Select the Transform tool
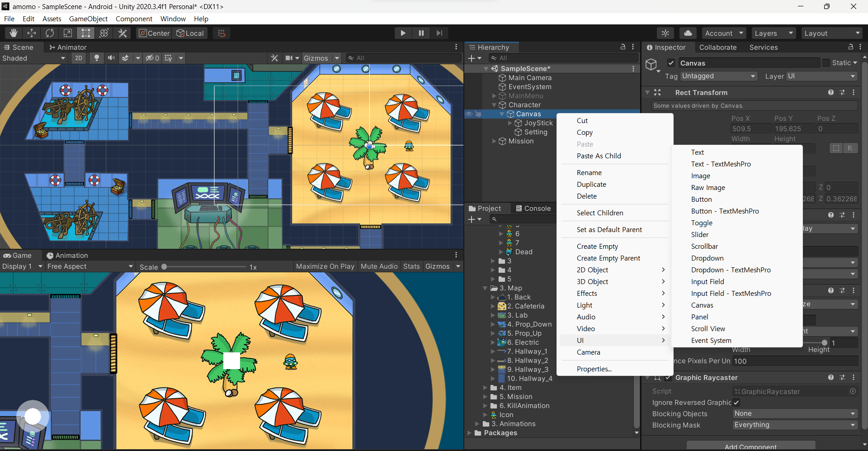868x451 pixels. click(104, 33)
